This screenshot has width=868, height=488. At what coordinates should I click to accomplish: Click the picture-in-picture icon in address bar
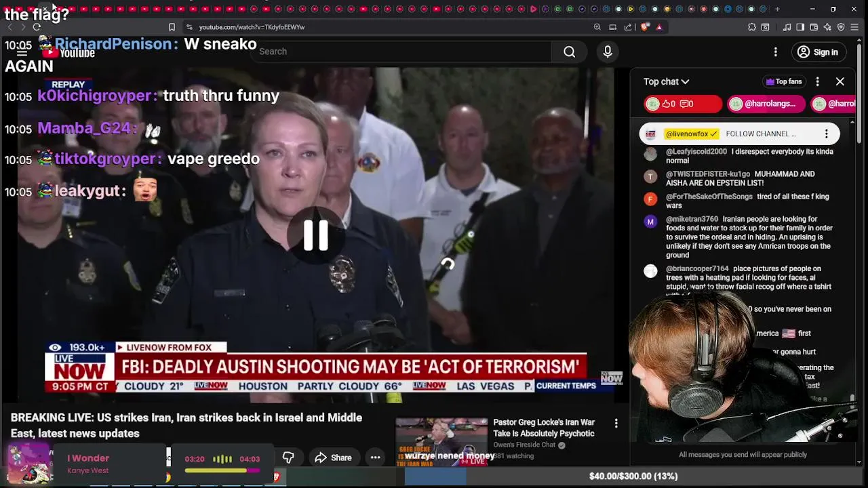coord(612,27)
